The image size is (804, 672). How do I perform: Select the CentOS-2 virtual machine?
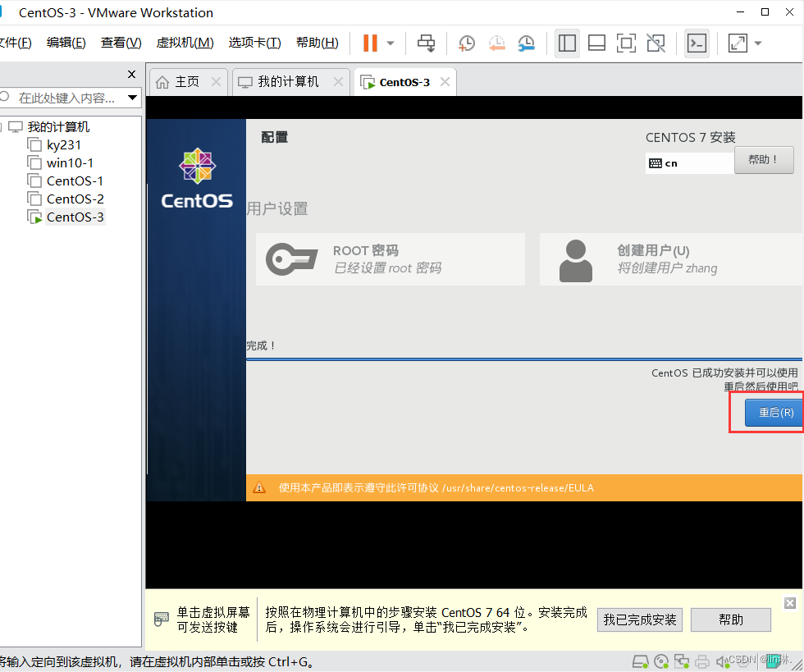click(x=75, y=199)
